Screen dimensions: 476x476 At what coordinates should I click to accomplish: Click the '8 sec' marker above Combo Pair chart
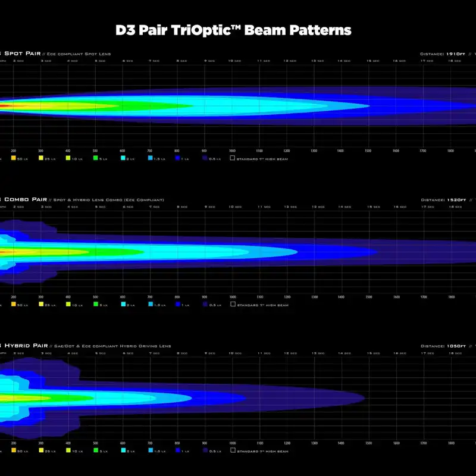(183, 207)
